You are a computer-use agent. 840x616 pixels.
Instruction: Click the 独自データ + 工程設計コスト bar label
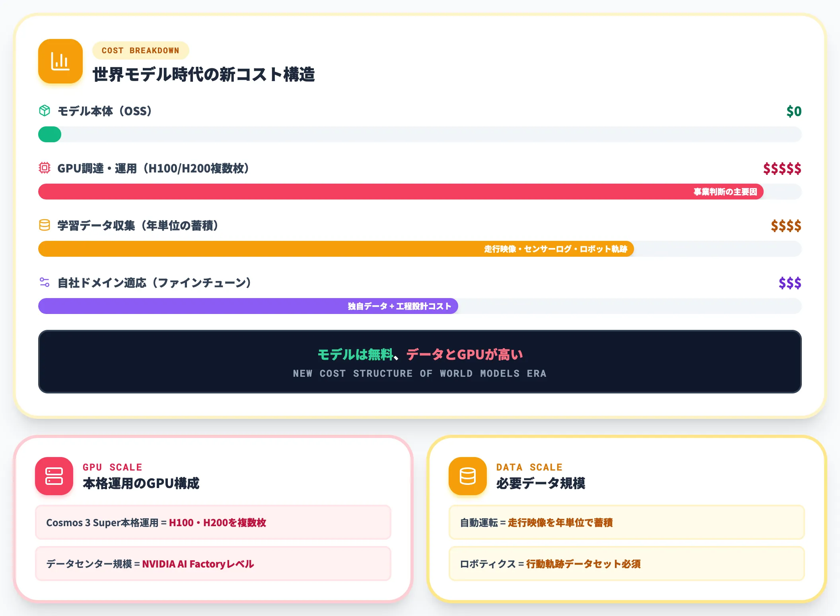[399, 306]
